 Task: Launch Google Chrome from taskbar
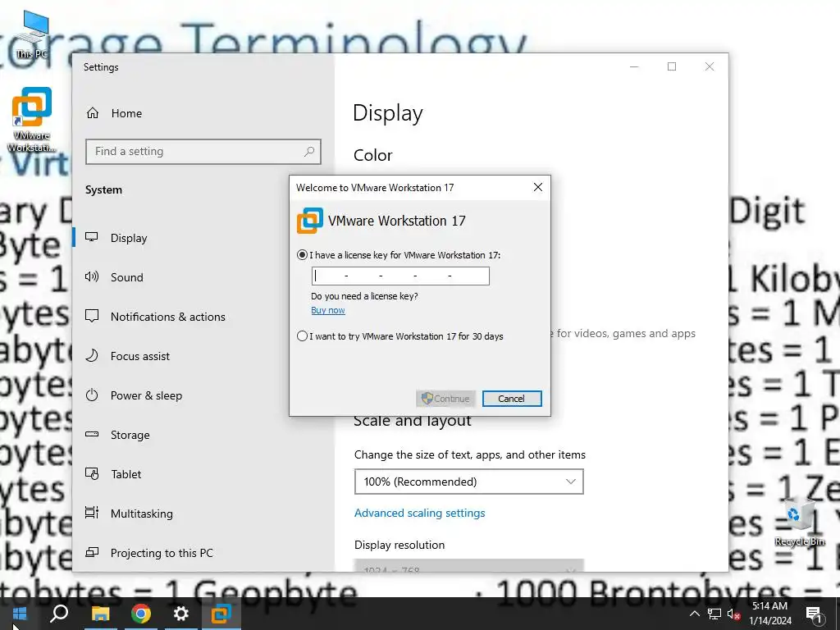point(141,614)
